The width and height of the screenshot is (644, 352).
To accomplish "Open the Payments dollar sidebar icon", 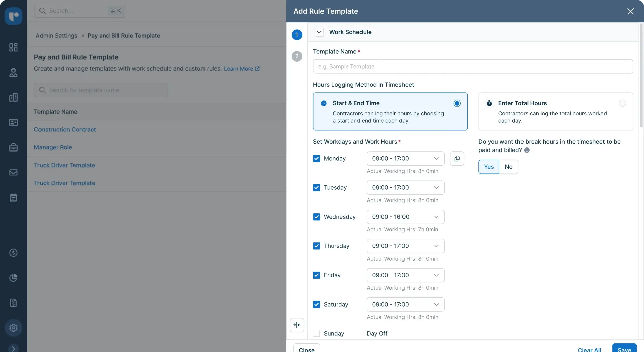I will click(x=13, y=253).
